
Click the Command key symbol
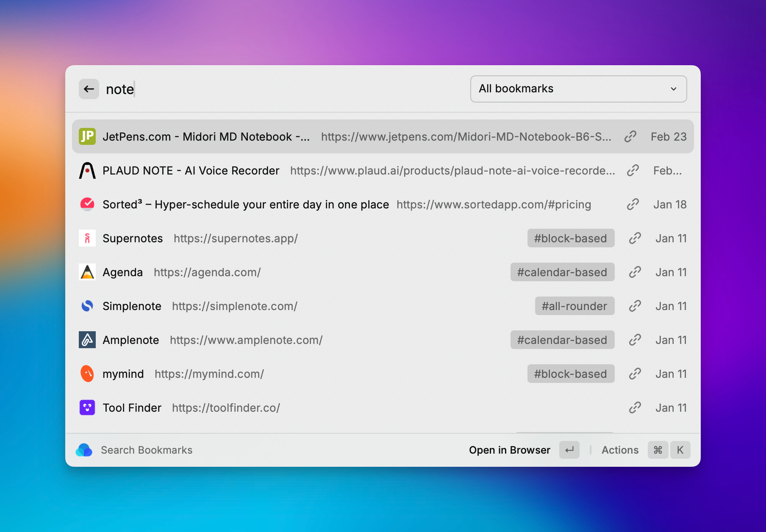[658, 450]
